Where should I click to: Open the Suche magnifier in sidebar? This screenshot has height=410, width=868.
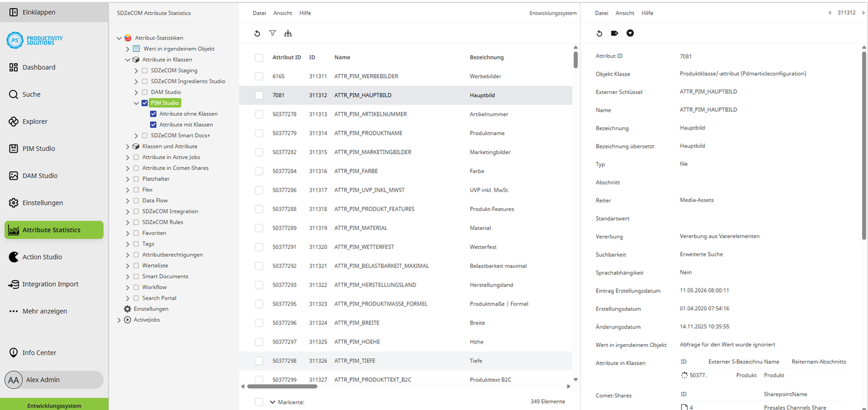[x=14, y=95]
